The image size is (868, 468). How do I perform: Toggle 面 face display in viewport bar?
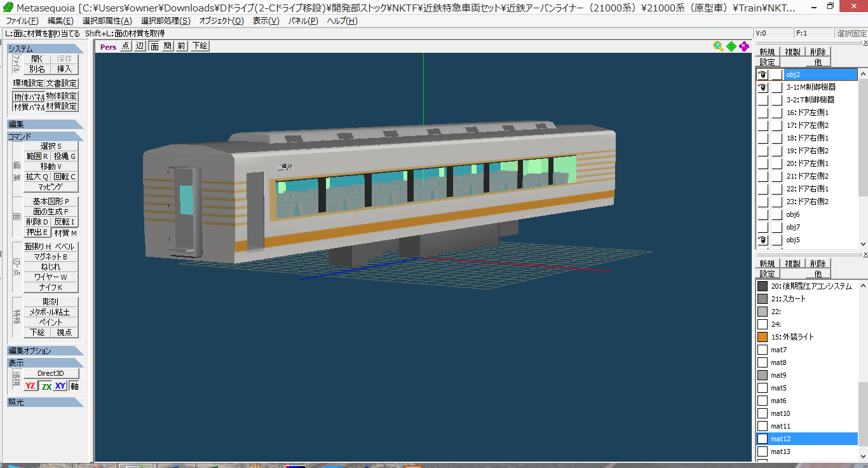pyautogui.click(x=154, y=46)
